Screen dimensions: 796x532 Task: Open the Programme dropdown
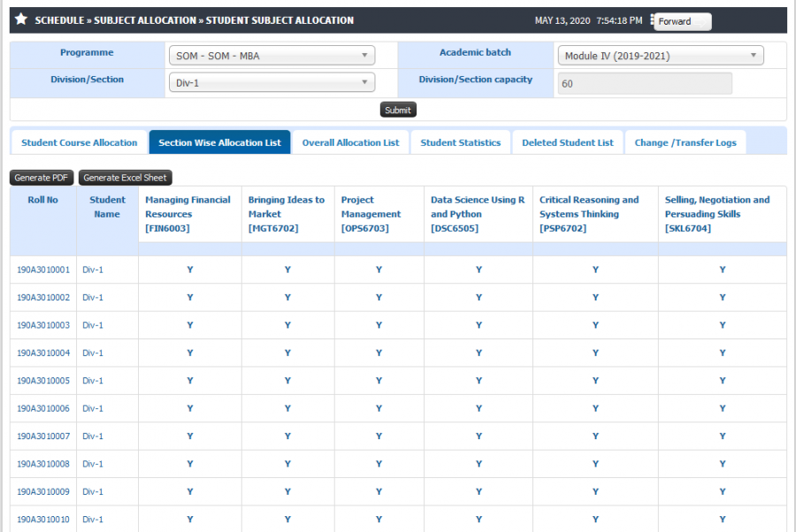click(x=272, y=56)
